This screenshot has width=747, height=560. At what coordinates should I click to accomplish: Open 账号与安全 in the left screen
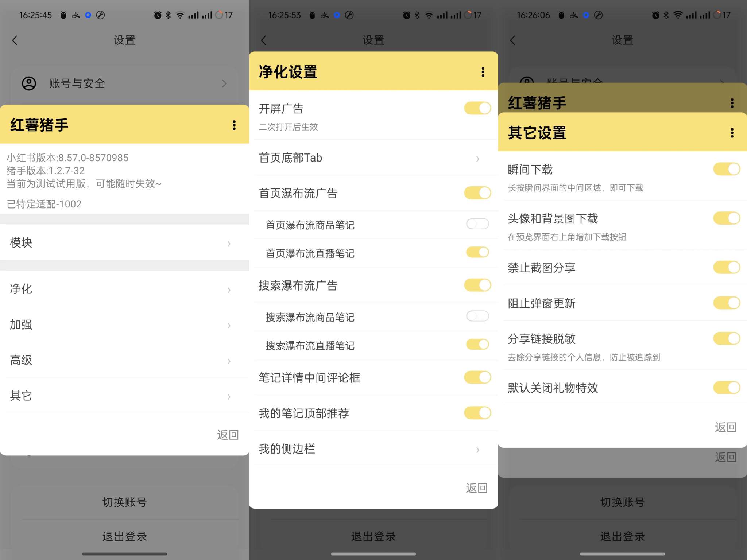coord(124,83)
